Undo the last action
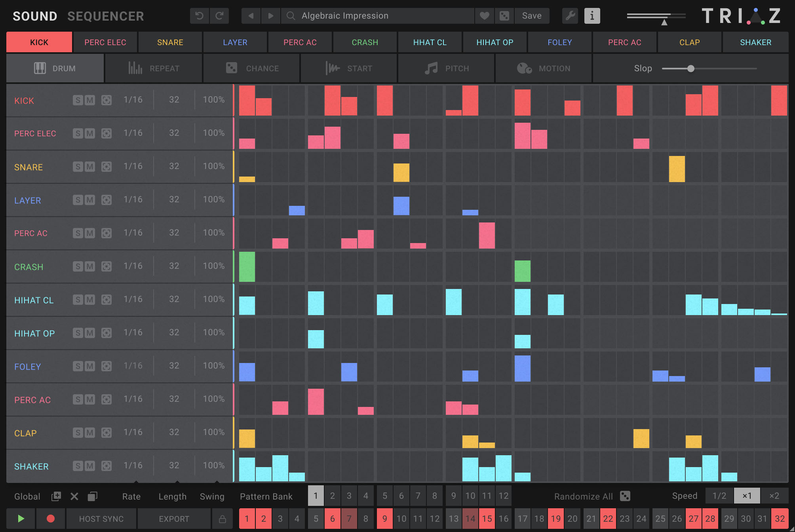795x532 pixels. coord(199,16)
